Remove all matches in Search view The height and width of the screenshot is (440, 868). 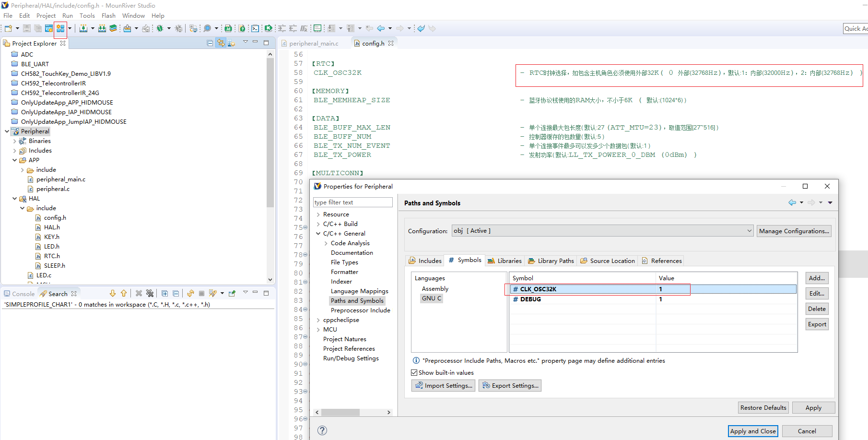point(150,293)
